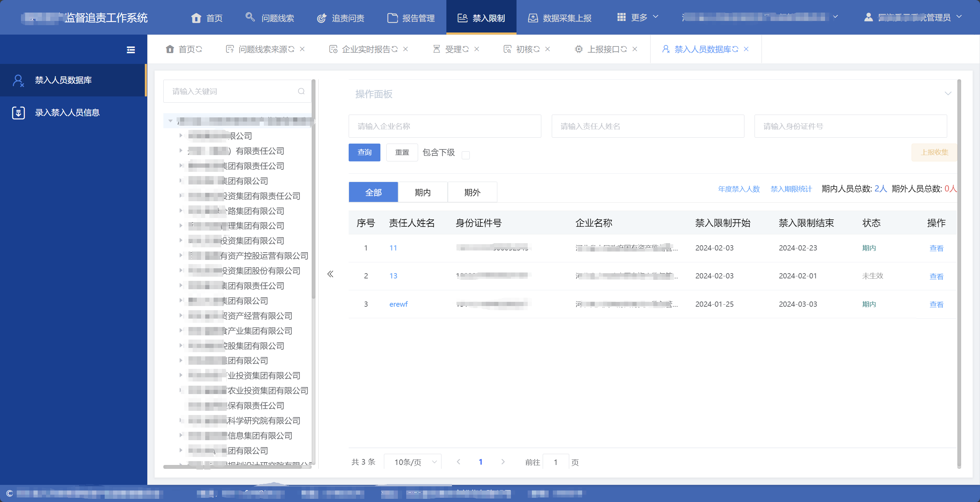Switch to the 全部 tab

click(x=373, y=192)
